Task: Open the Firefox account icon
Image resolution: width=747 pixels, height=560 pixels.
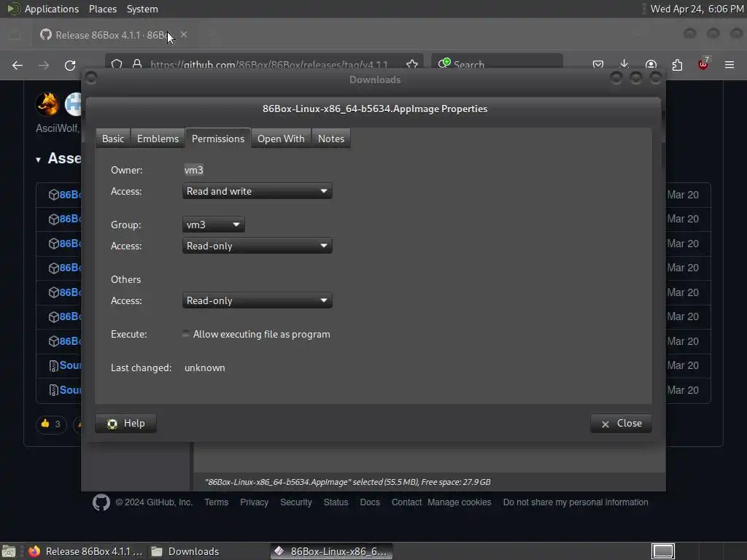Action: 651,65
